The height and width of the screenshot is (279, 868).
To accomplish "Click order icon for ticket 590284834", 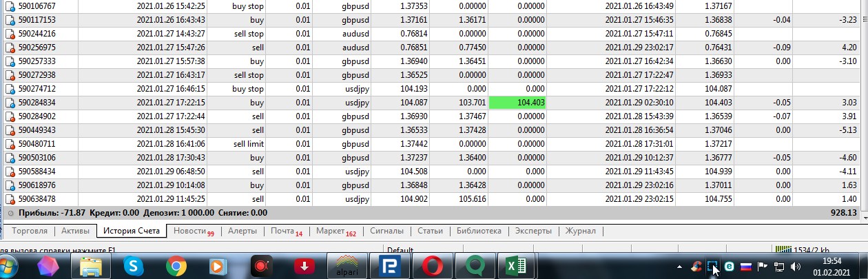I will [10, 103].
